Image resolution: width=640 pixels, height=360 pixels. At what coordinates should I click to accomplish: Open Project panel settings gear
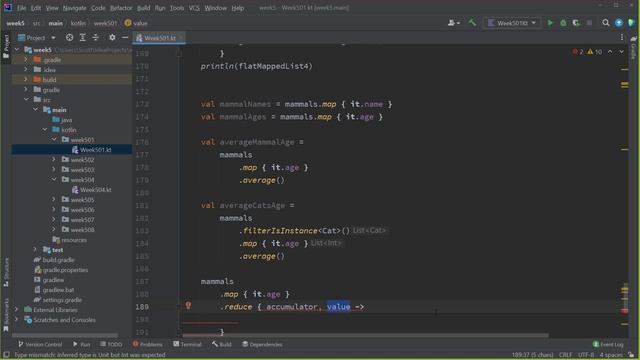(x=112, y=38)
